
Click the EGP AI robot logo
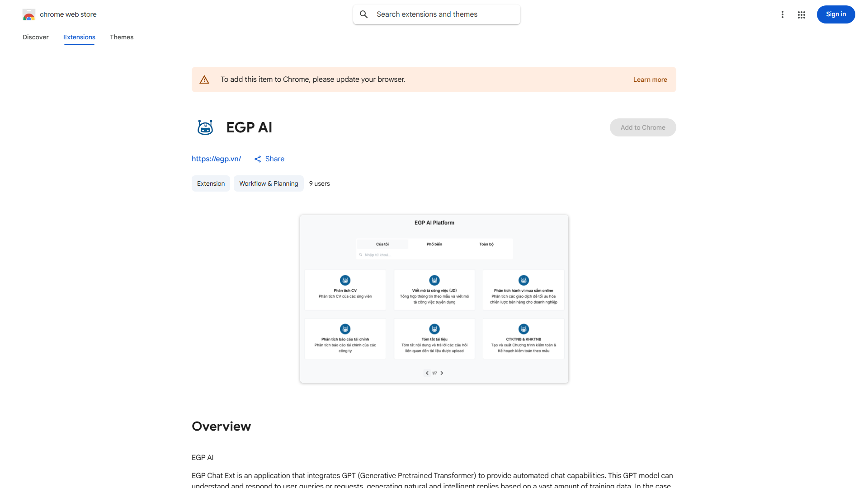coord(205,127)
